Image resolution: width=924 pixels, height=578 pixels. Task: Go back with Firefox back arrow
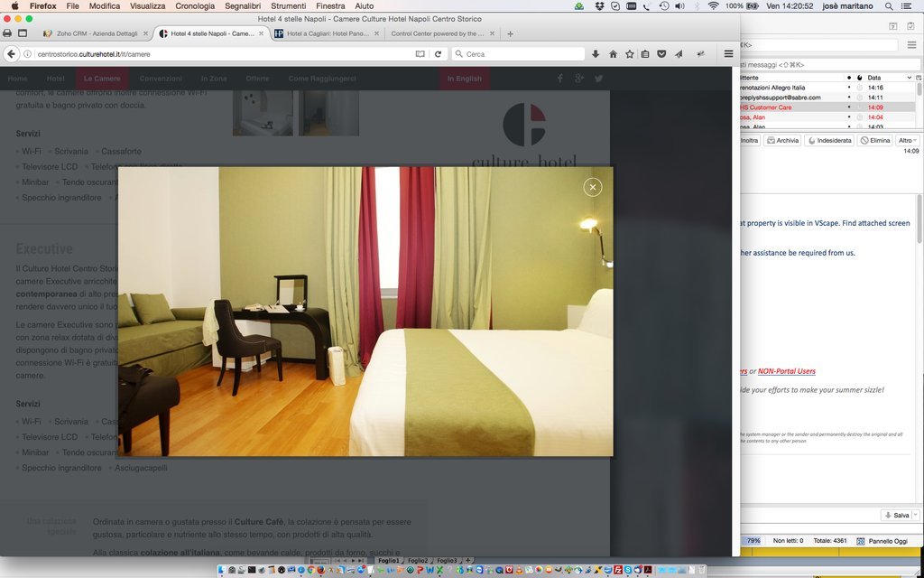11,53
